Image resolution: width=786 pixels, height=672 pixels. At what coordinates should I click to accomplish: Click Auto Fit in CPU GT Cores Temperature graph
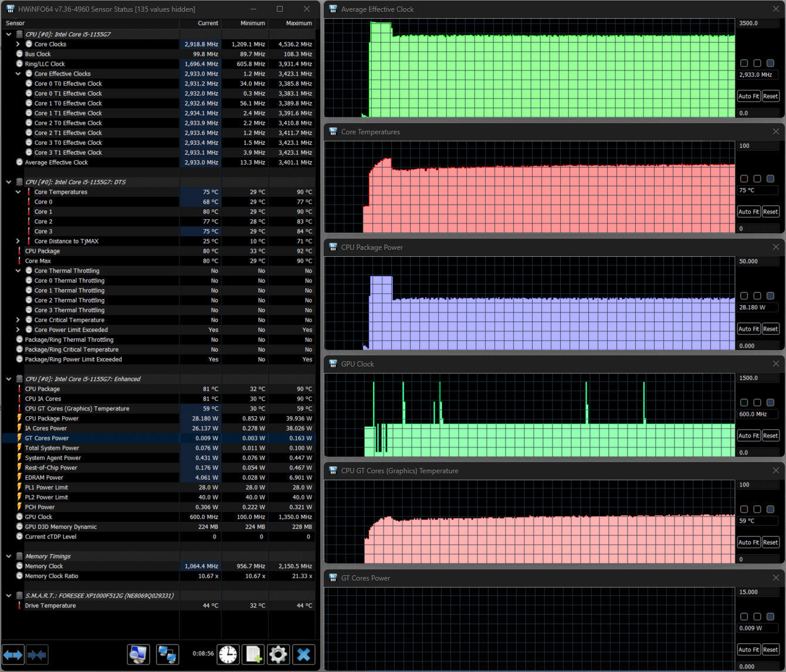[748, 542]
